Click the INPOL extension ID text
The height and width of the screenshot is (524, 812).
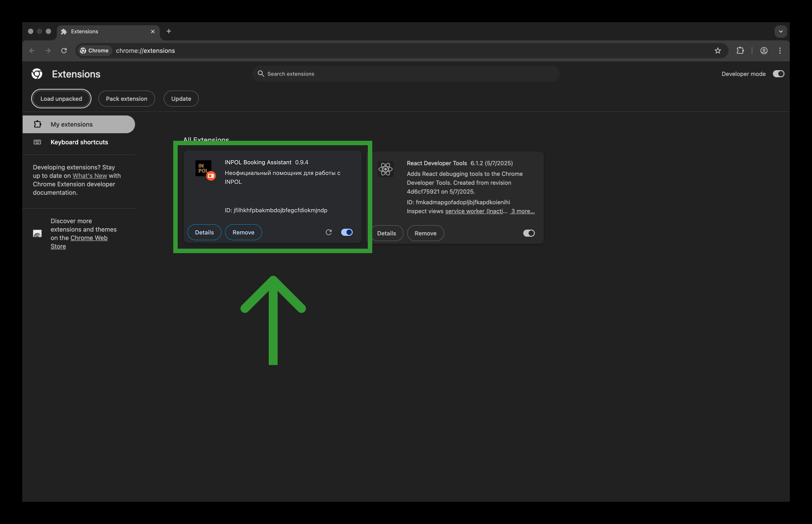coord(276,210)
